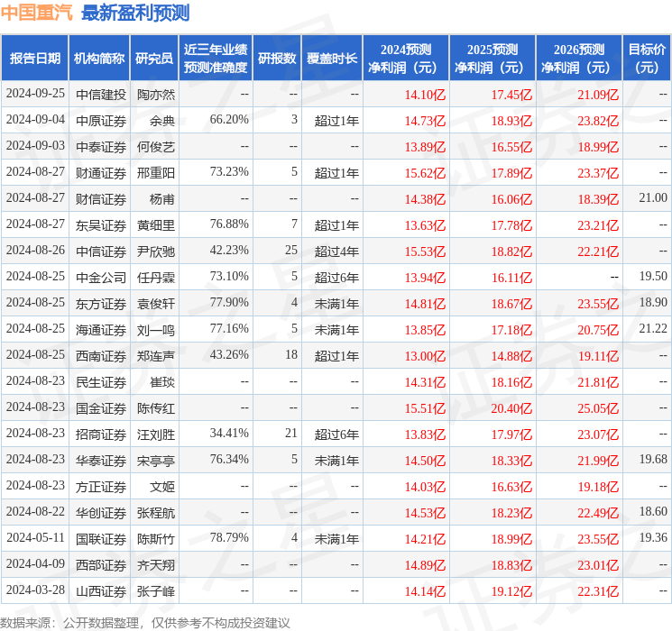Click the 覆盖时长 column header
The width and height of the screenshot is (672, 631).
[332, 59]
